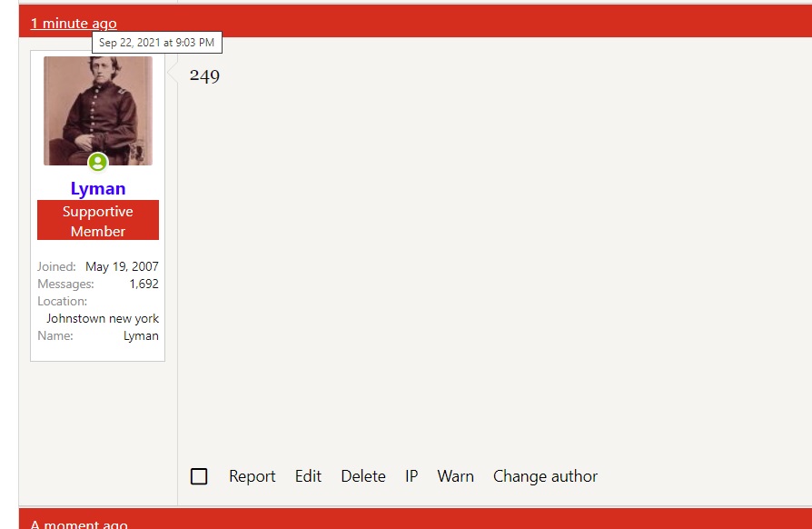Click the Supportive Member banner

(98, 221)
